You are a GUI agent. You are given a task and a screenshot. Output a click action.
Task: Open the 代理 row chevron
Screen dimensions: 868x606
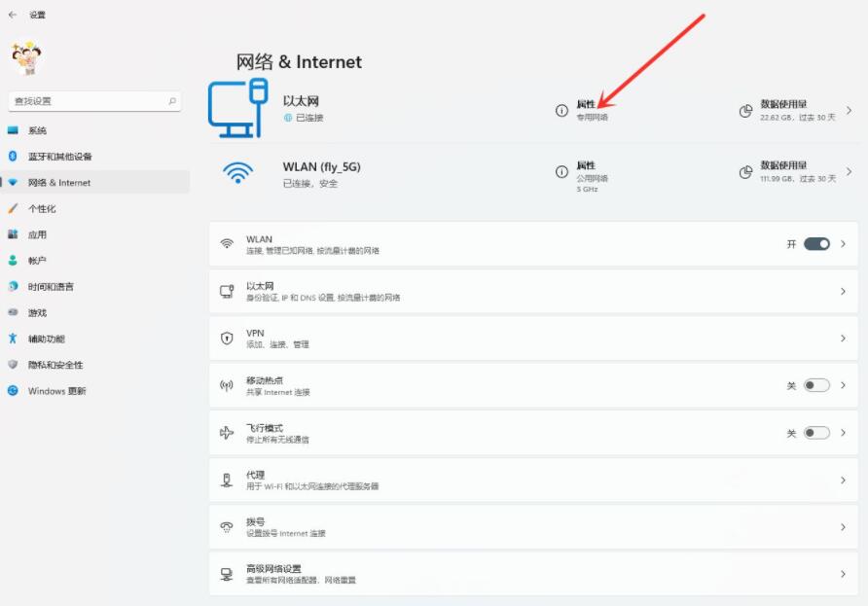843,480
